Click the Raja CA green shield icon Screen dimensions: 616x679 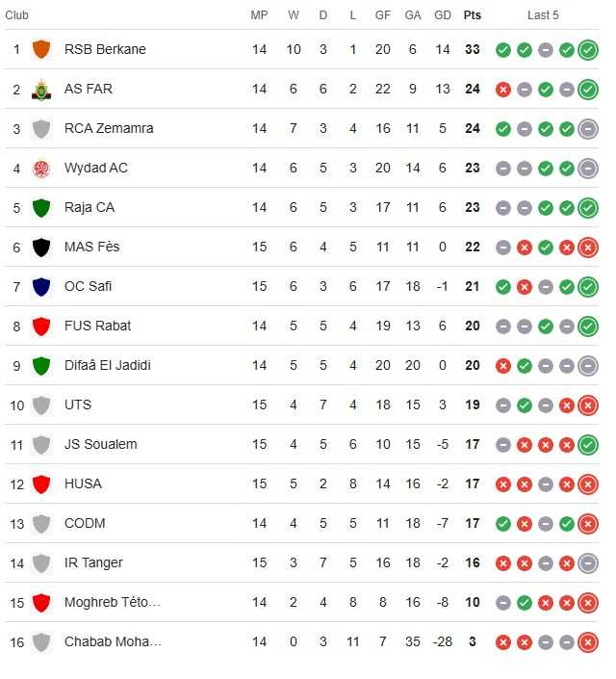pos(41,208)
